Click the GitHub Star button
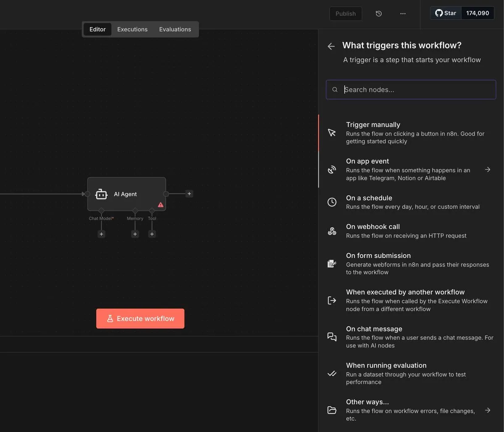Screen dimensions: 504x432 tap(446, 13)
